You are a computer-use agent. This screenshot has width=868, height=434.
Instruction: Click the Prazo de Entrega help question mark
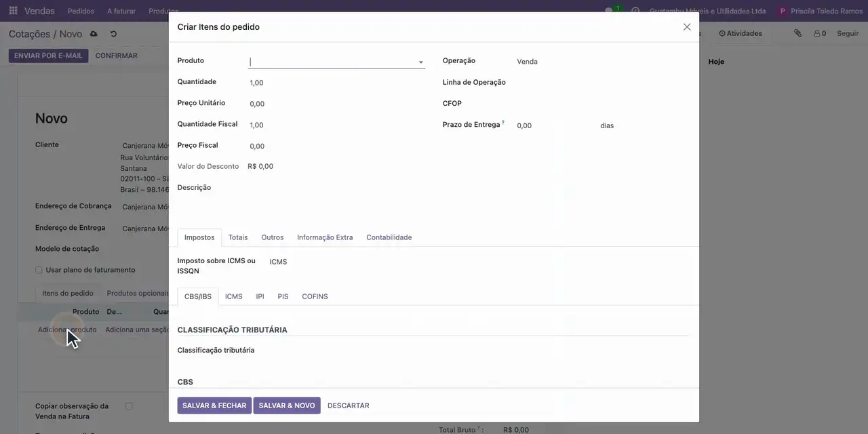[503, 123]
